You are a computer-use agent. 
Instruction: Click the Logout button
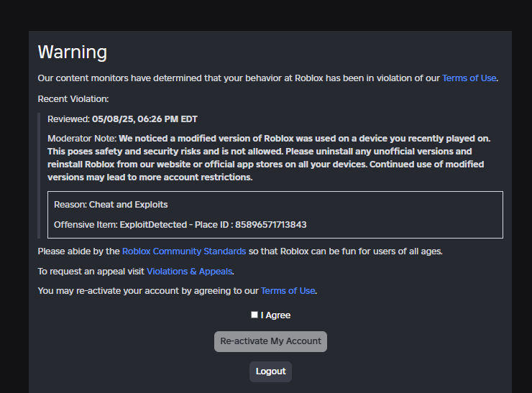pos(270,371)
